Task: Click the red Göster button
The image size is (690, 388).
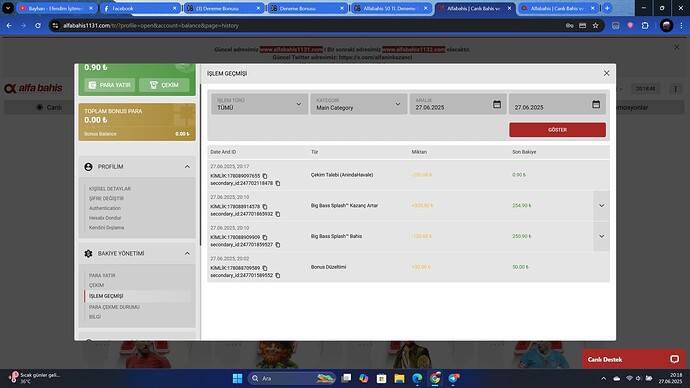Action: tap(557, 130)
